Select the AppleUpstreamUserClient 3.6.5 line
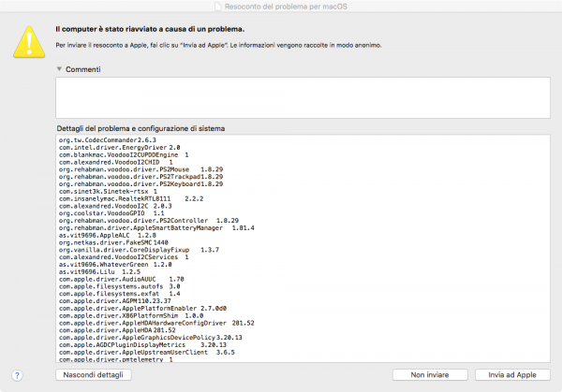Screen dimensions: 562x392 pyautogui.click(x=147, y=353)
